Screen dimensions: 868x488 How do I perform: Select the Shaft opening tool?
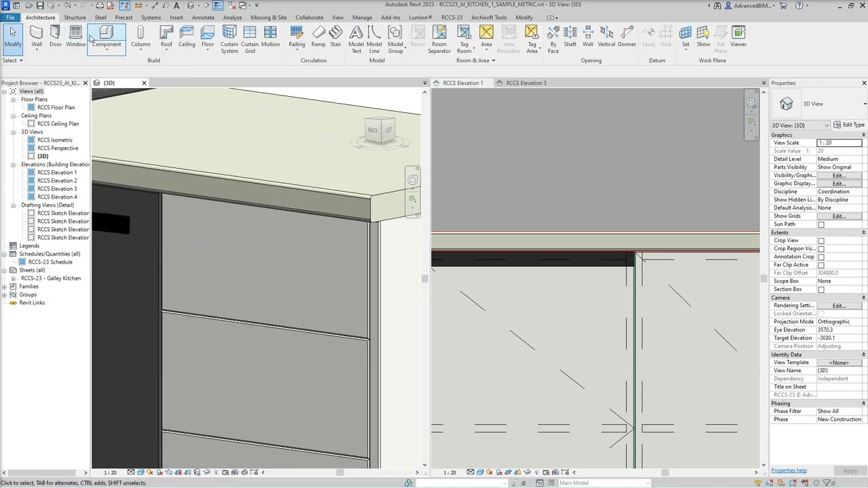(570, 37)
